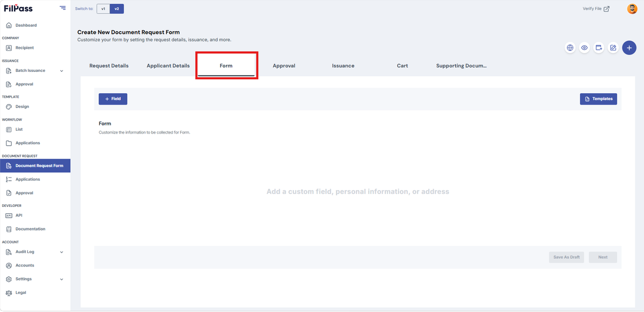Viewport: 644px width, 312px height.
Task: Select the Form tab
Action: tap(226, 66)
